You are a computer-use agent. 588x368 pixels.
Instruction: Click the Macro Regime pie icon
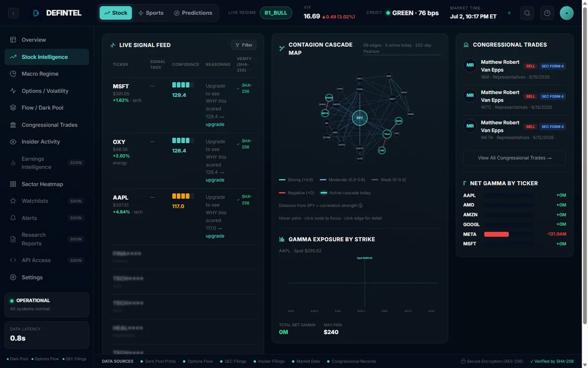tap(13, 74)
